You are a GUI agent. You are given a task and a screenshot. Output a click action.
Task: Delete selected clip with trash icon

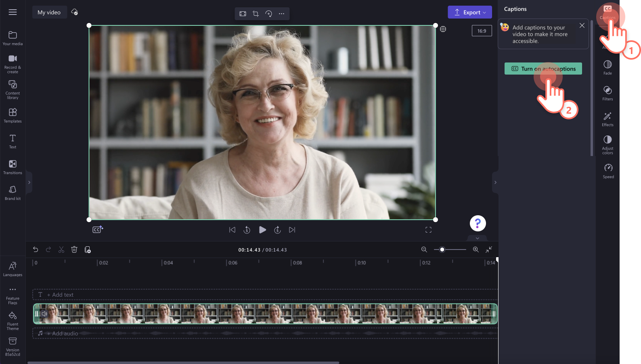pos(74,250)
